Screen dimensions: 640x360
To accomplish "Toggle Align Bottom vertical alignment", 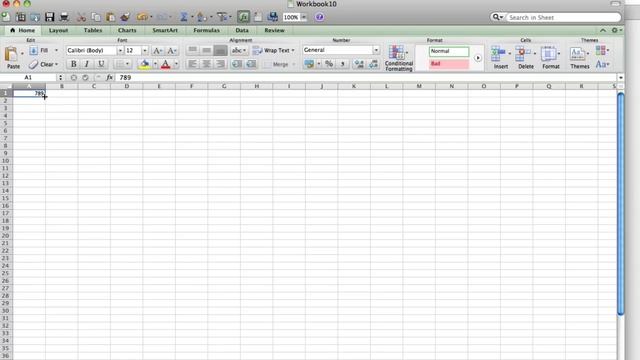I will [220, 50].
